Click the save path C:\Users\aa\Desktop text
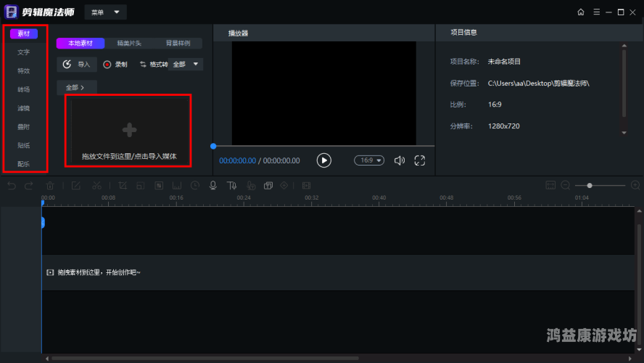 coord(539,83)
